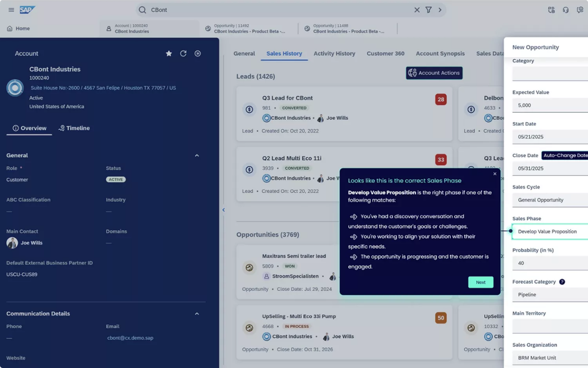Click the Home icon in tab bar

pos(10,28)
